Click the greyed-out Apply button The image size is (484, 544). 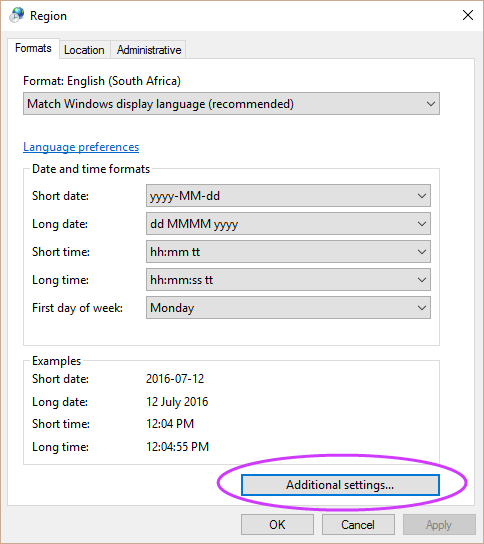(439, 525)
